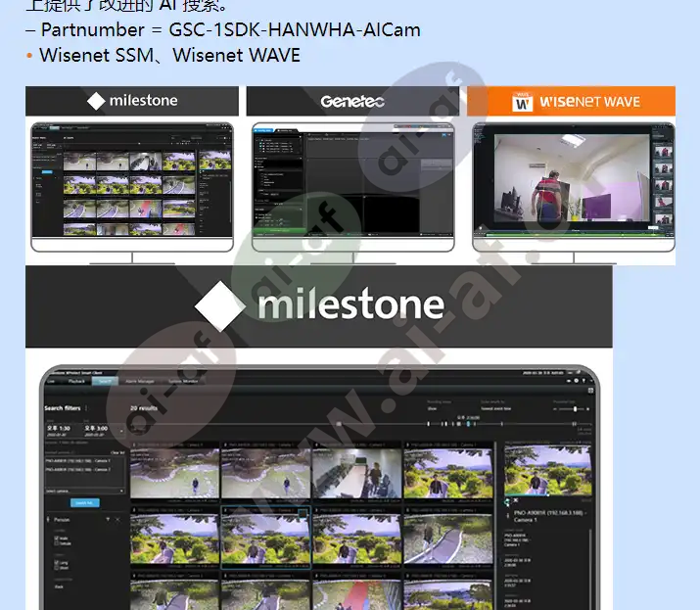The height and width of the screenshot is (610, 700).
Task: Toggle the Female gender checkbox
Action: point(57,543)
